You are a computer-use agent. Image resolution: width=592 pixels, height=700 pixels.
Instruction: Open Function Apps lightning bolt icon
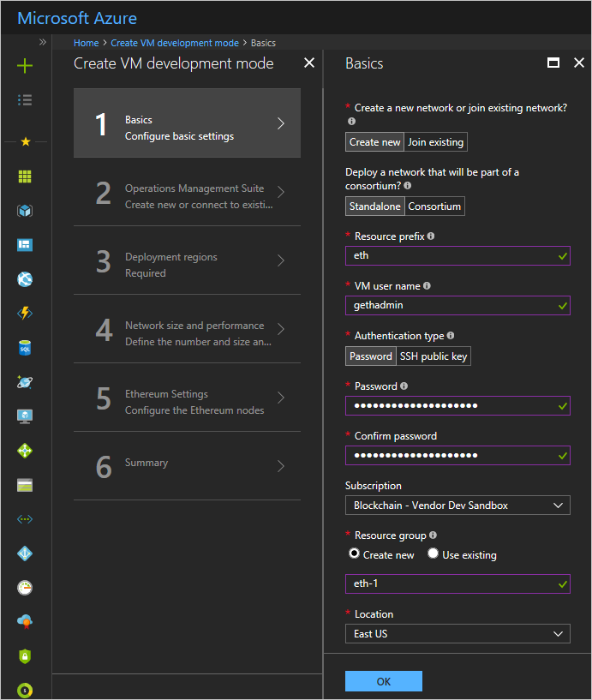point(25,314)
